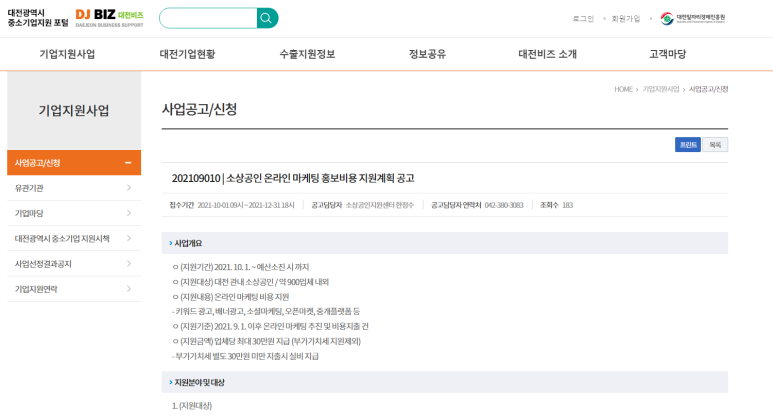Click 사업공고/신청 breadcrumb item
The height and width of the screenshot is (415, 773).
[708, 89]
